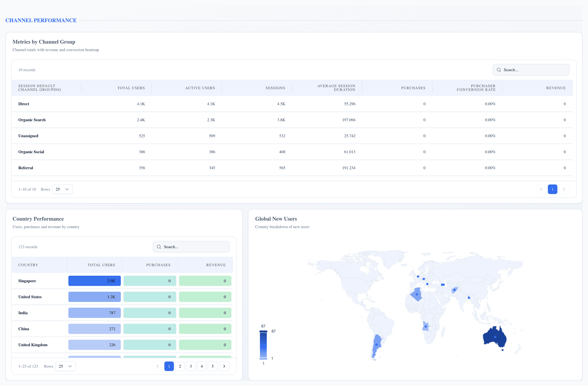Click the India country row

click(x=122, y=313)
